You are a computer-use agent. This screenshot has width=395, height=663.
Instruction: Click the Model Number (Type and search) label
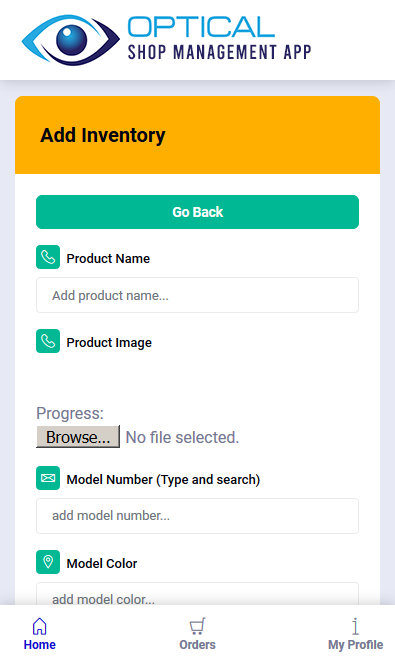pos(163,479)
